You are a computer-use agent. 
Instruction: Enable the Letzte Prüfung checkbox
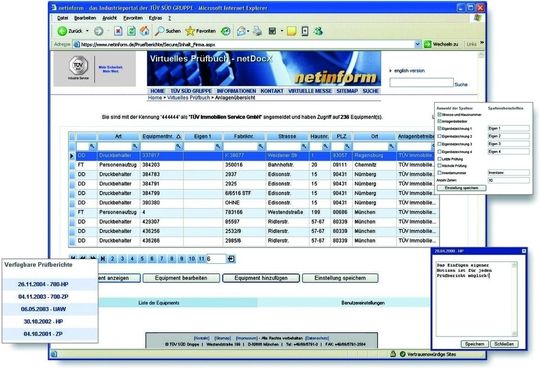pos(439,159)
